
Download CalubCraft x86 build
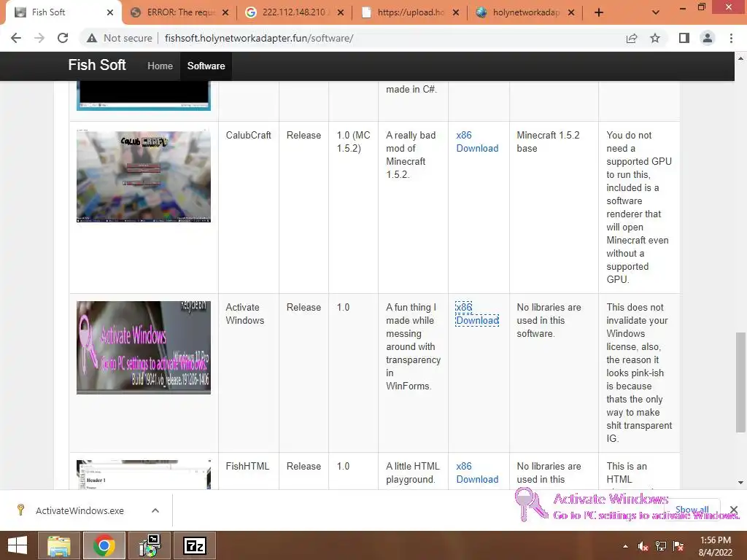coord(477,142)
